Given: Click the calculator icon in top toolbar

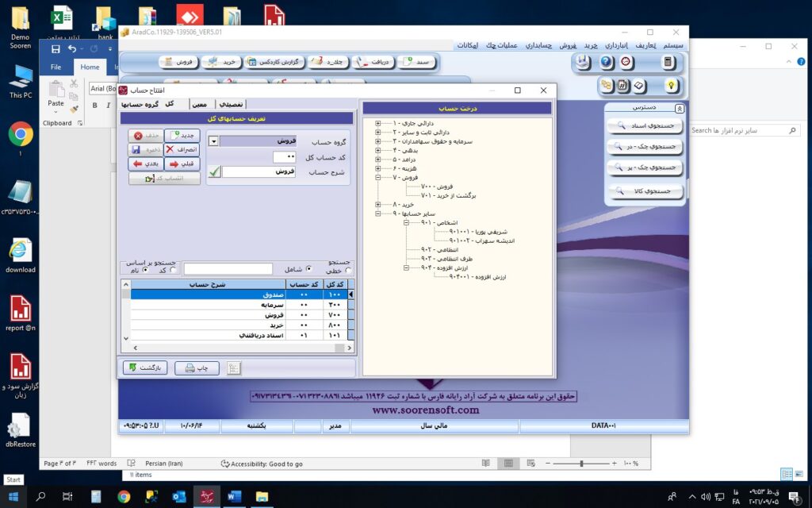Looking at the screenshot, I should pyautogui.click(x=668, y=63).
